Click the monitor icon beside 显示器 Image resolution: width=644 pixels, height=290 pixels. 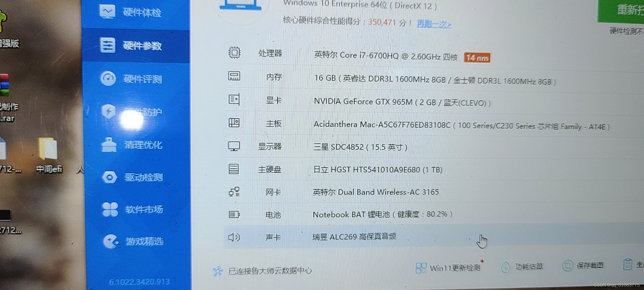(x=234, y=146)
